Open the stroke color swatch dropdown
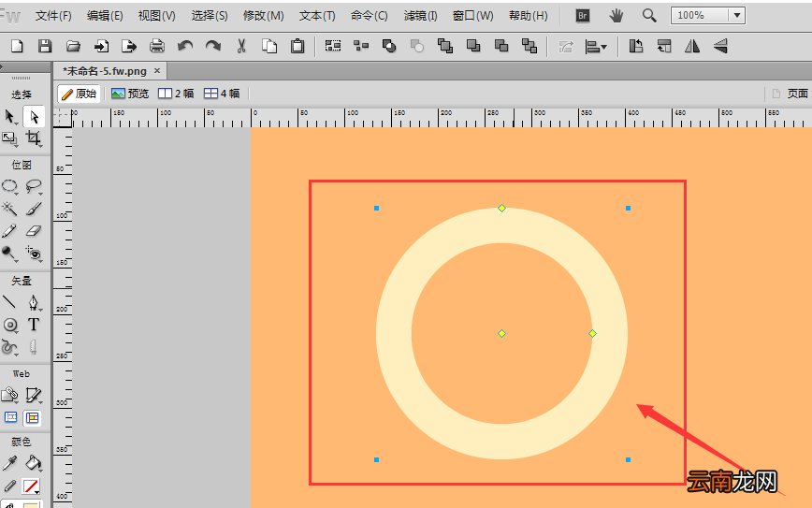Viewport: 812px width, 508px height. click(32, 486)
